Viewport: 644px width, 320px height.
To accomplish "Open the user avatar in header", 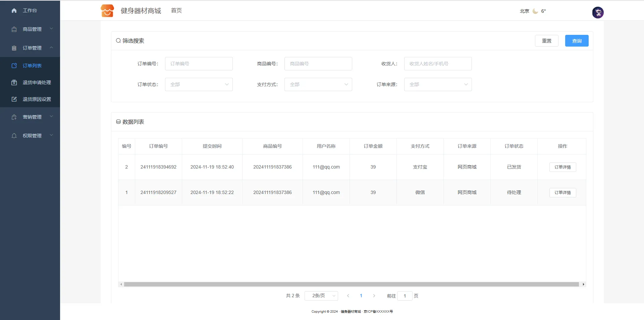I will (x=598, y=12).
